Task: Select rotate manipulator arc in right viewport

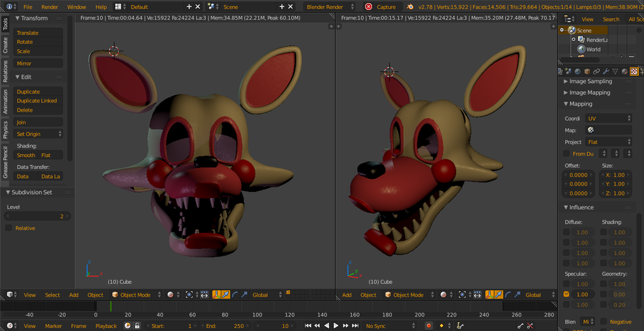Action: coord(508,295)
